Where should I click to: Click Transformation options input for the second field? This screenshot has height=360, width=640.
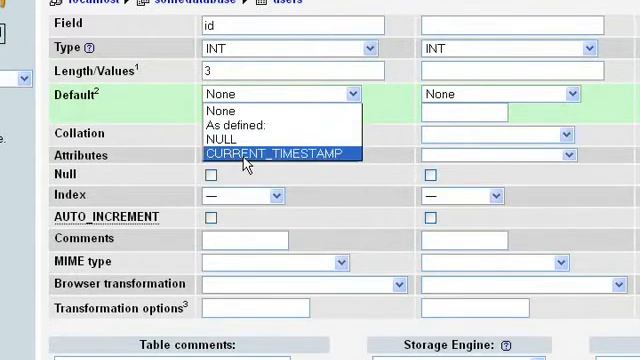click(x=476, y=308)
